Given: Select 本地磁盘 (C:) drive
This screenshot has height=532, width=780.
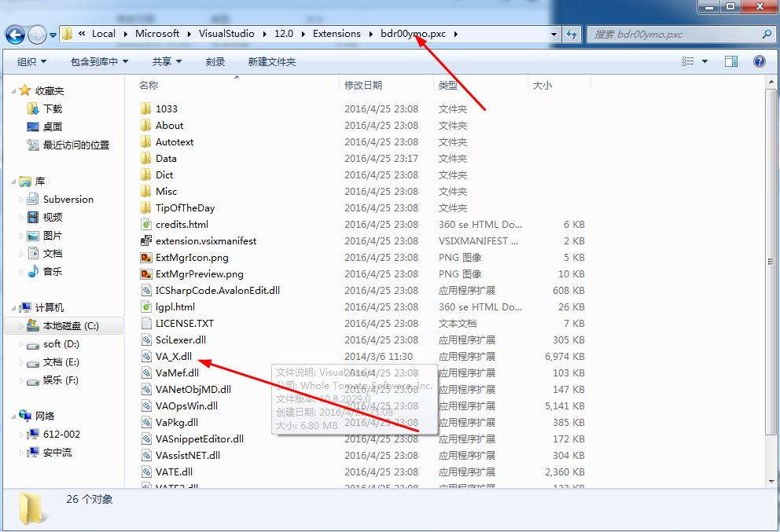Looking at the screenshot, I should click(71, 325).
